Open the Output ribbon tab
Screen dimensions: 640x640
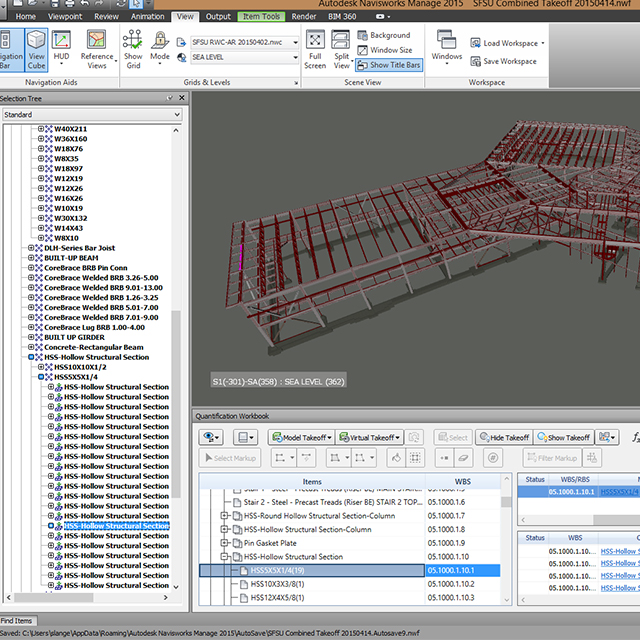coord(218,17)
